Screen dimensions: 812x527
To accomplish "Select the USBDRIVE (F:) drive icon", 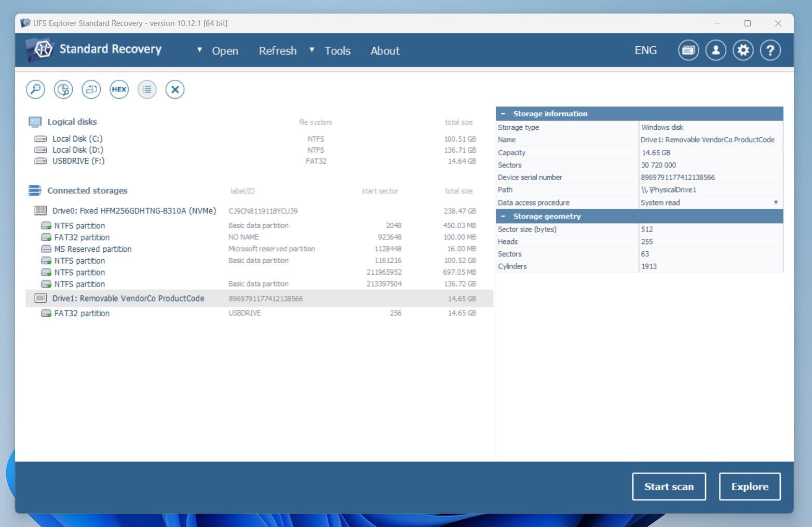I will [x=40, y=161].
